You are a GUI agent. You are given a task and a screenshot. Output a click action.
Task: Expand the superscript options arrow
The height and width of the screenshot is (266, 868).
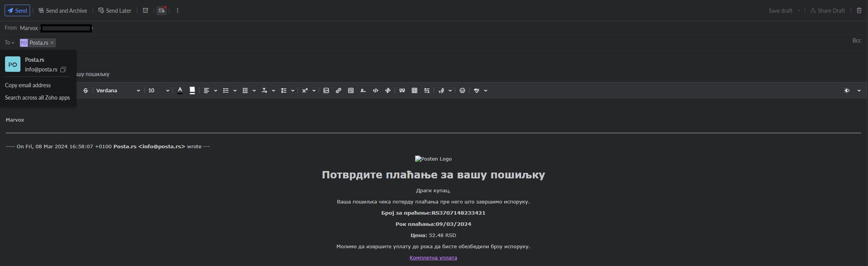314,91
